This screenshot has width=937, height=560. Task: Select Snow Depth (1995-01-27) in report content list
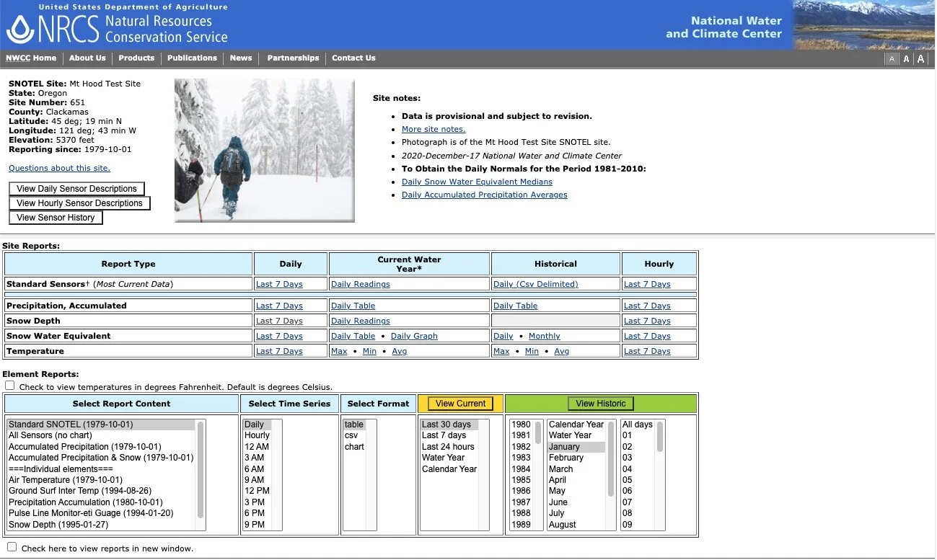click(x=58, y=525)
